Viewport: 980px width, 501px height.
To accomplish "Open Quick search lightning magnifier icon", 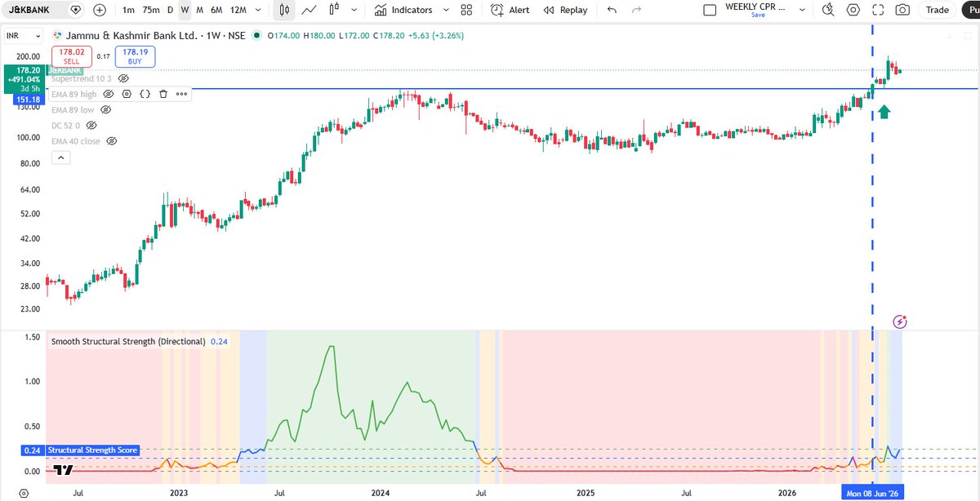I will click(x=828, y=10).
